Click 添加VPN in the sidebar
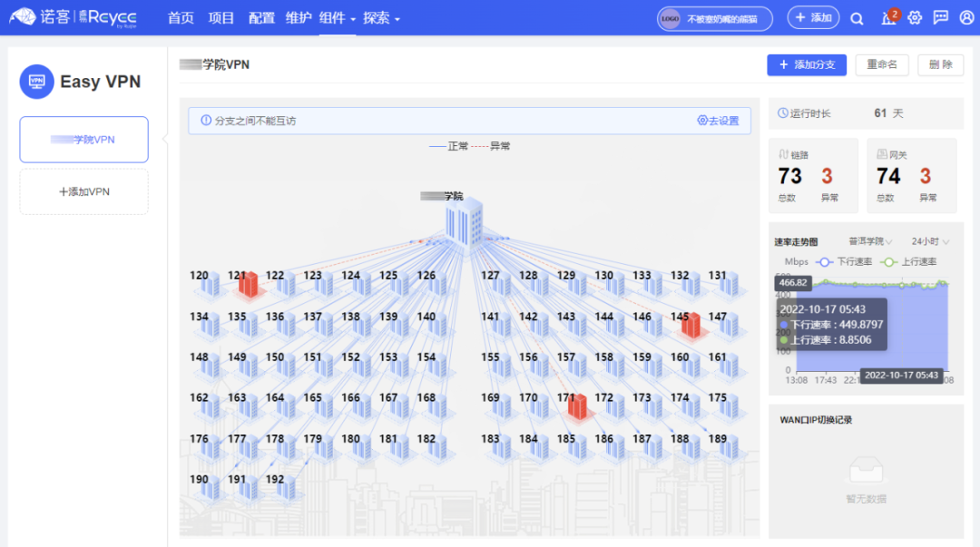The height and width of the screenshot is (547, 980). [x=83, y=192]
